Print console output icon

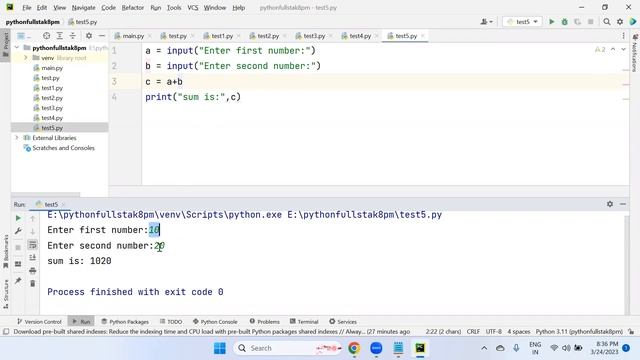pyautogui.click(x=33, y=271)
